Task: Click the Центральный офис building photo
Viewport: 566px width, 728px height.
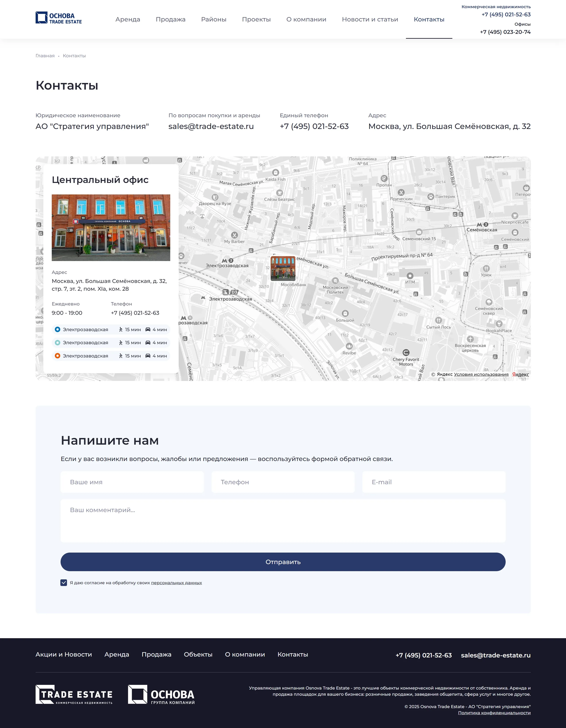Action: click(111, 228)
